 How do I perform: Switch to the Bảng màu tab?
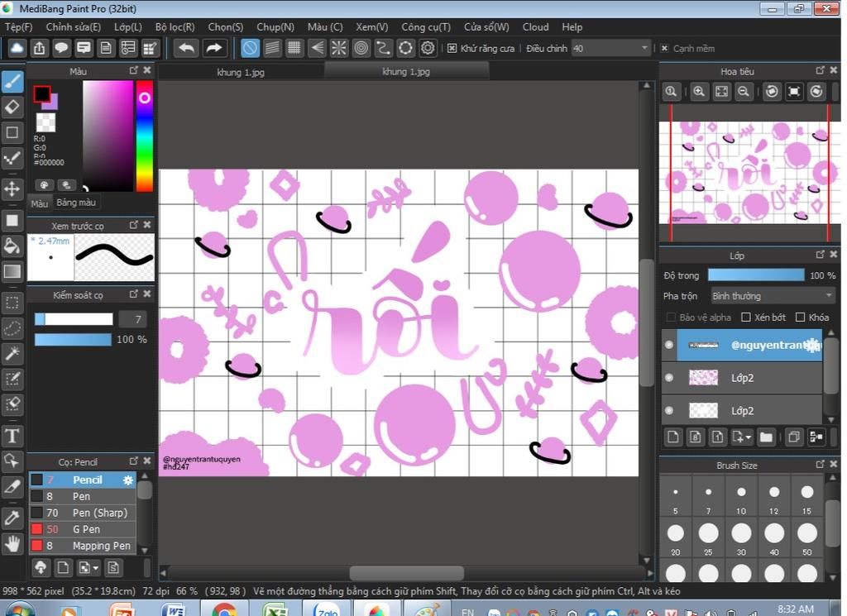[76, 203]
